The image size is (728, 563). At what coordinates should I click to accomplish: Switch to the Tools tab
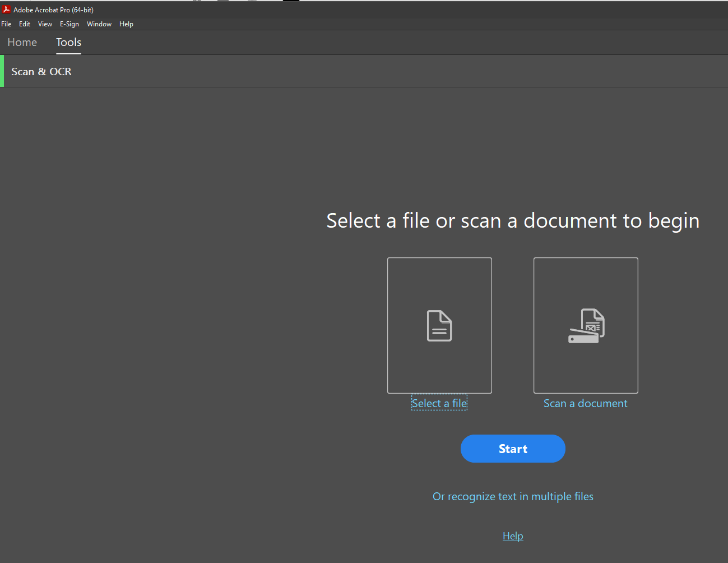(68, 42)
